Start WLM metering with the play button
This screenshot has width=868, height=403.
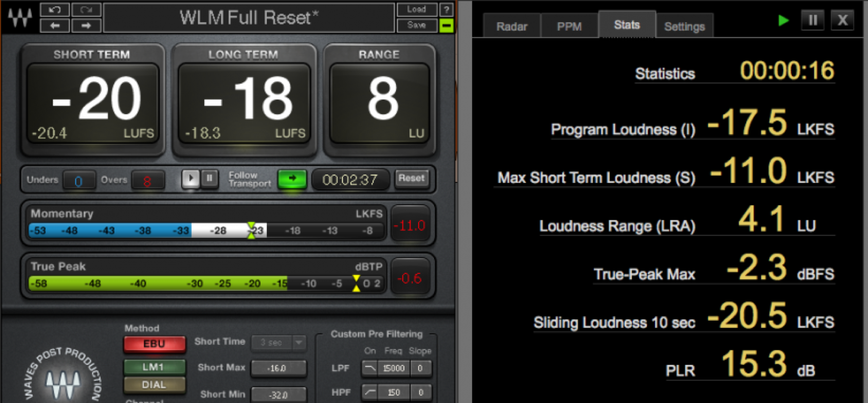[x=191, y=179]
